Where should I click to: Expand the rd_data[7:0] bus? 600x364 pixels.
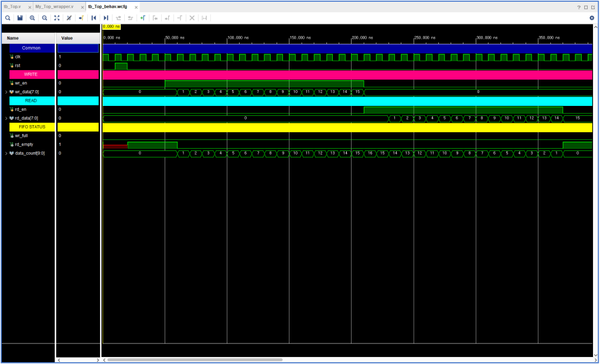pos(6,118)
